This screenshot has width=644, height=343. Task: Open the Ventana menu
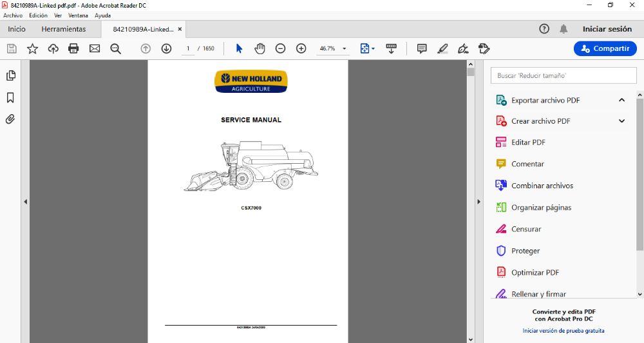tap(78, 15)
